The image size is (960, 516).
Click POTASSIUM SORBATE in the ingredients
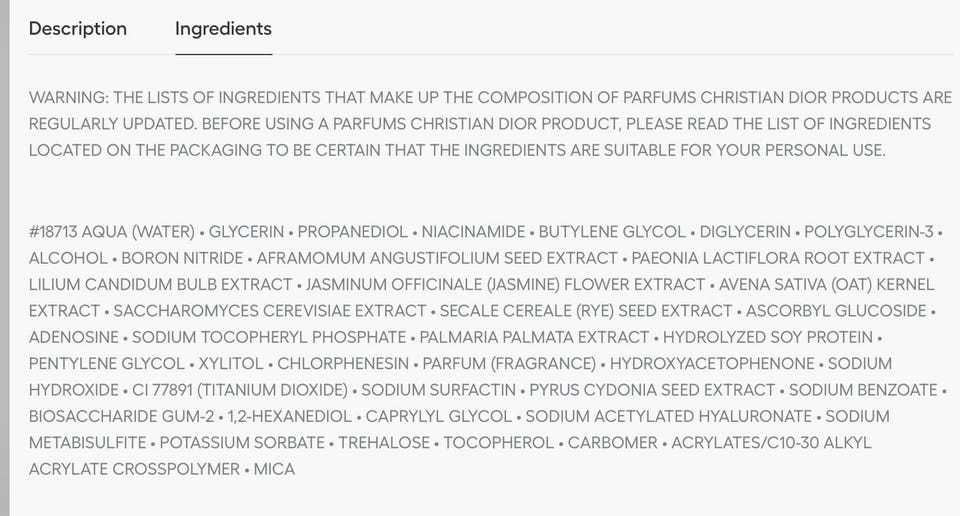[x=242, y=442]
